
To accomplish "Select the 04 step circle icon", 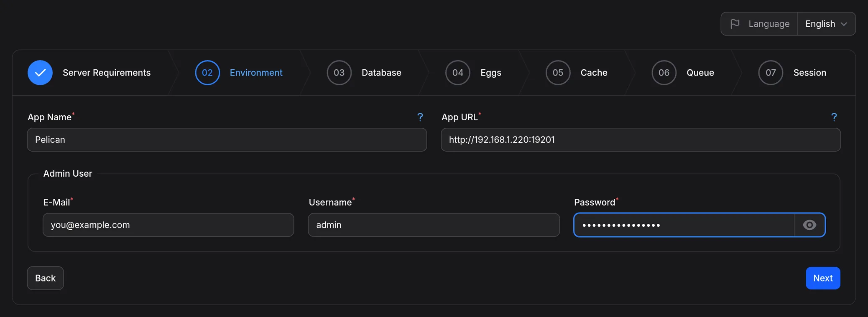I will (x=458, y=73).
